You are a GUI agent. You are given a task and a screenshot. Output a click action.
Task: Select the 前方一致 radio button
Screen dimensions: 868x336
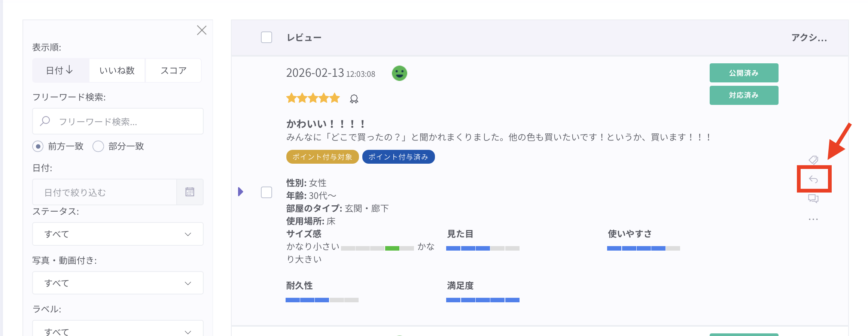(38, 146)
